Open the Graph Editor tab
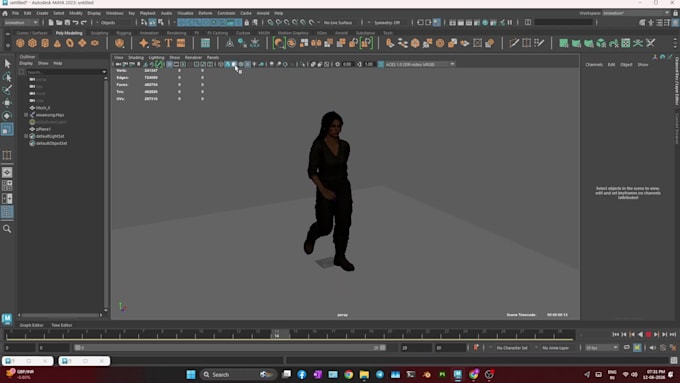This screenshot has height=383, width=680. point(31,325)
